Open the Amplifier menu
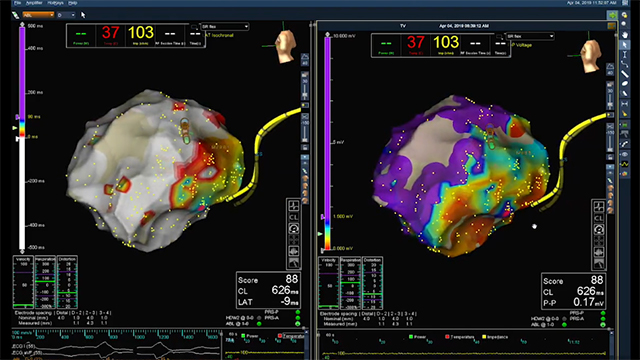 [x=34, y=3]
